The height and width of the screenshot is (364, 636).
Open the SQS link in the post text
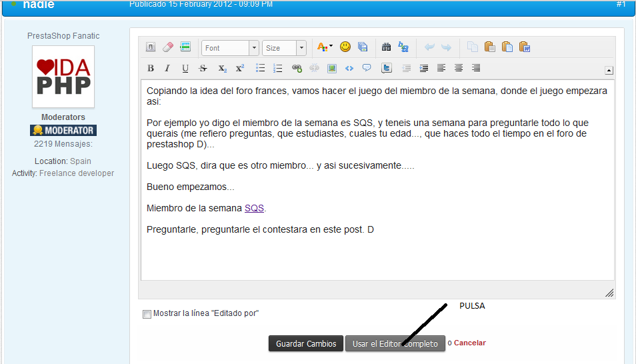(254, 208)
